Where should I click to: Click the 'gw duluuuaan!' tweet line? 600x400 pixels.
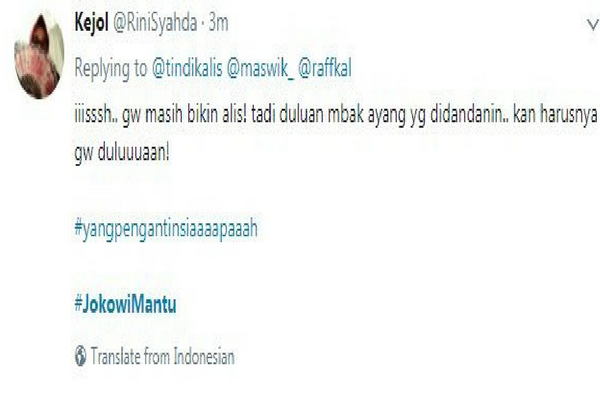122,153
